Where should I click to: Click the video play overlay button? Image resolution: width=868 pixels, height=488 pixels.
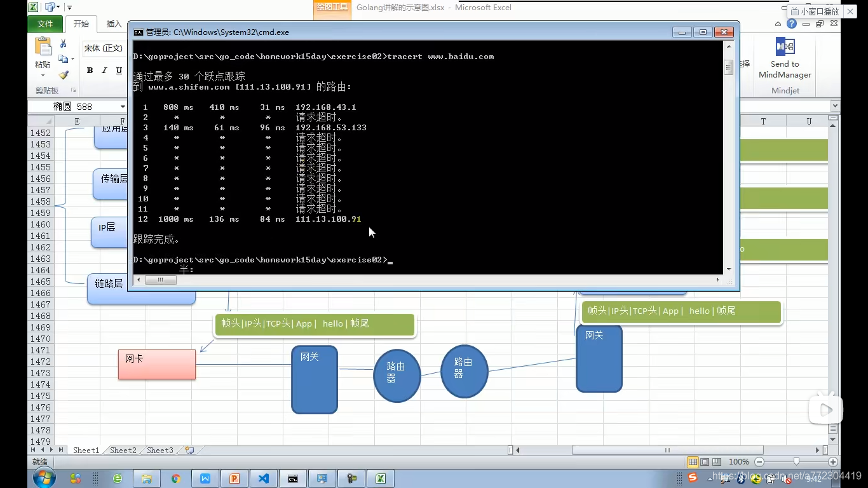825,410
